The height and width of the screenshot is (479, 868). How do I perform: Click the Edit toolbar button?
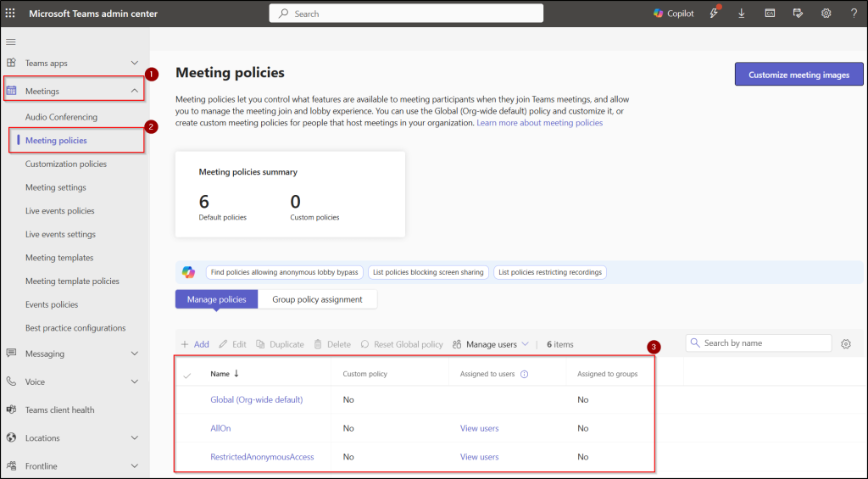click(232, 344)
